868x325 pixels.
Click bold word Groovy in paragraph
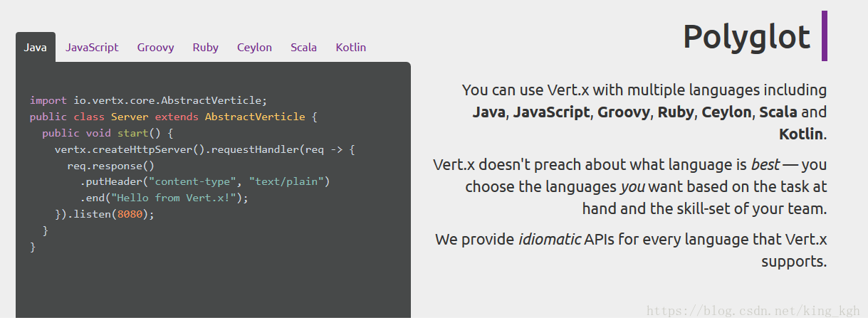point(624,112)
